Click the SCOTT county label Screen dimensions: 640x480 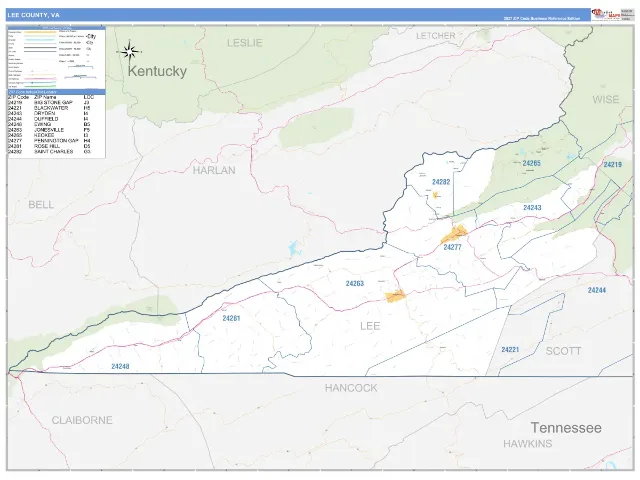click(563, 351)
